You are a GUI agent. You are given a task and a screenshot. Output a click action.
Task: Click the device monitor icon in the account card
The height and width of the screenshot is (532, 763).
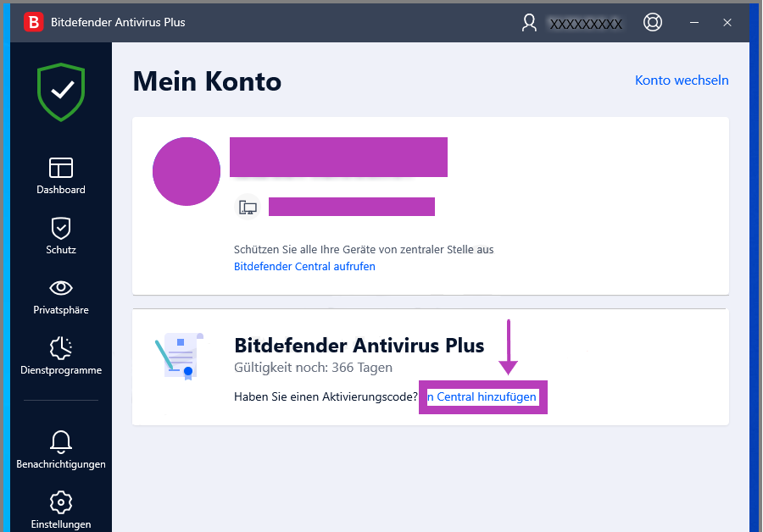pyautogui.click(x=248, y=206)
